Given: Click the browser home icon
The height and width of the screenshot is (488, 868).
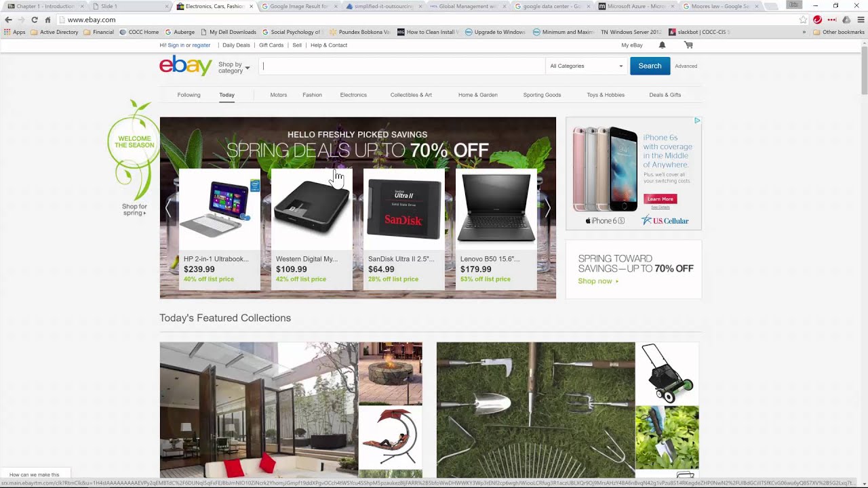Looking at the screenshot, I should [47, 20].
